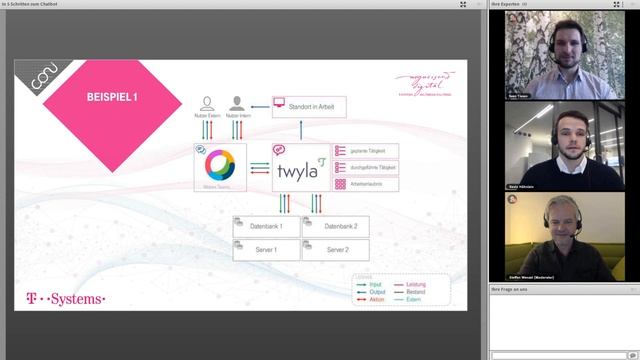Click the Datenbank 1 box
The width and height of the screenshot is (640, 360).
266,227
